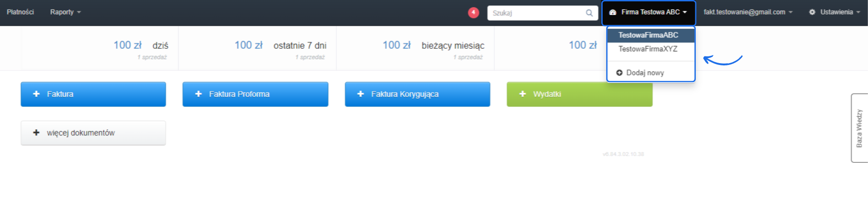The width and height of the screenshot is (868, 203).
Task: Click the 'ostatnie 7 dni' period label
Action: (300, 46)
